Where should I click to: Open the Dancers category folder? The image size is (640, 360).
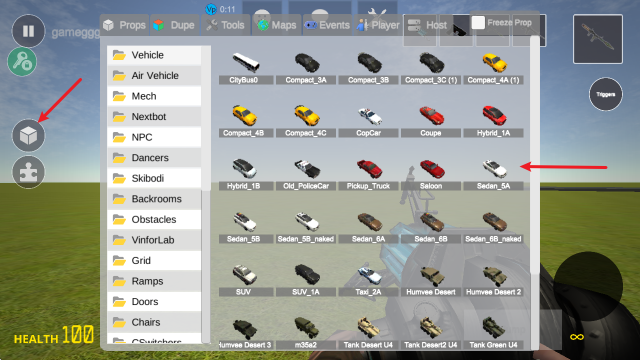coord(154,158)
